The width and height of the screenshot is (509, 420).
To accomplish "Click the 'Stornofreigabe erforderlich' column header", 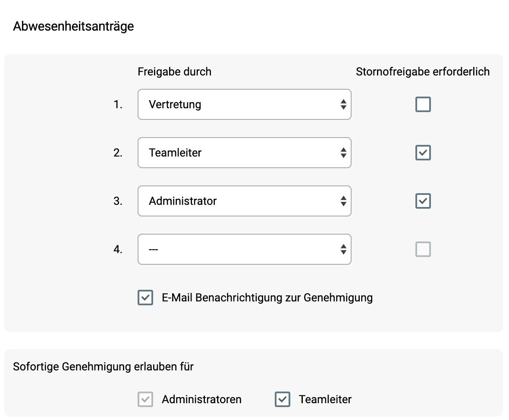I will [x=423, y=72].
